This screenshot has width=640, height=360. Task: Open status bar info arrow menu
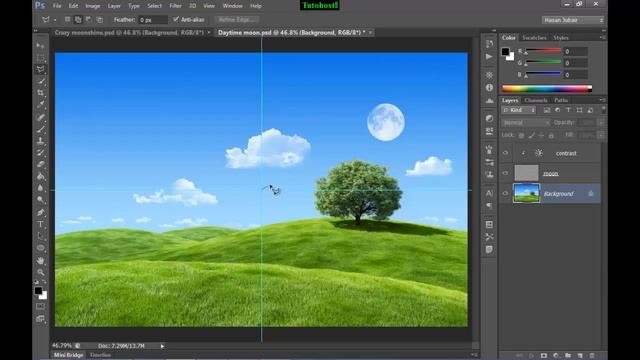162,346
